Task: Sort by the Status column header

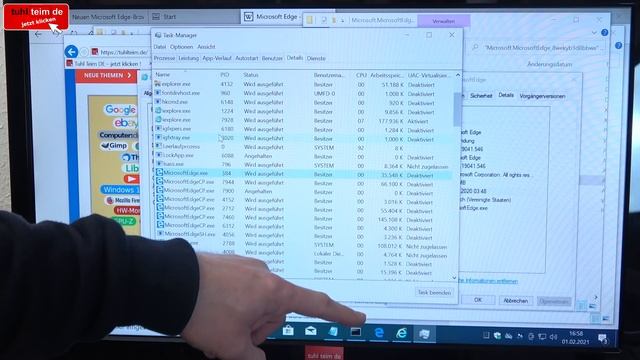Action: [x=251, y=75]
